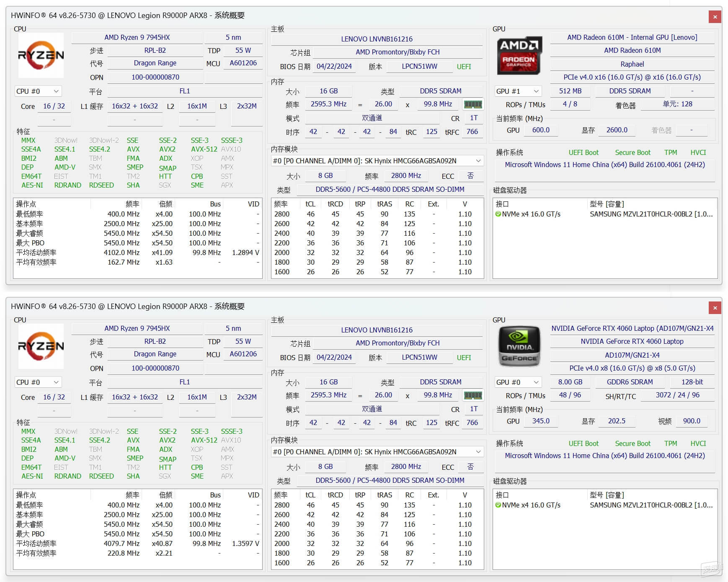Click 'DDR5-5600 / PC5-44800' module type in the Radeon 610M window
This screenshot has width=728, height=582.
point(390,189)
